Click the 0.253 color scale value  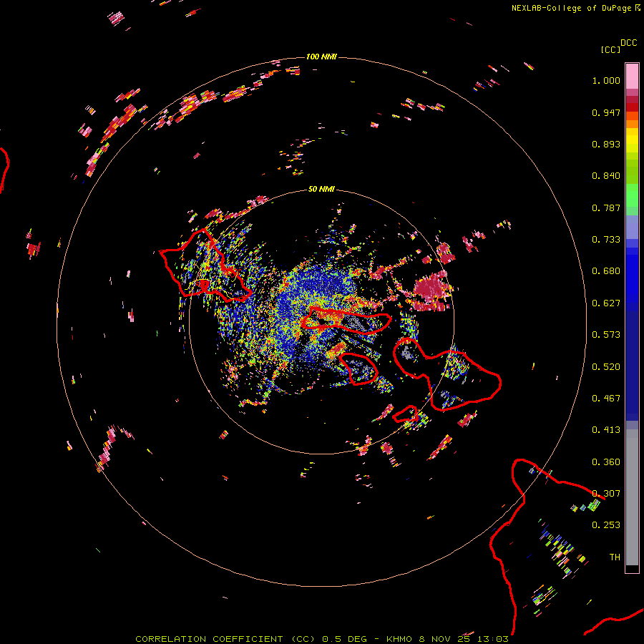point(606,525)
